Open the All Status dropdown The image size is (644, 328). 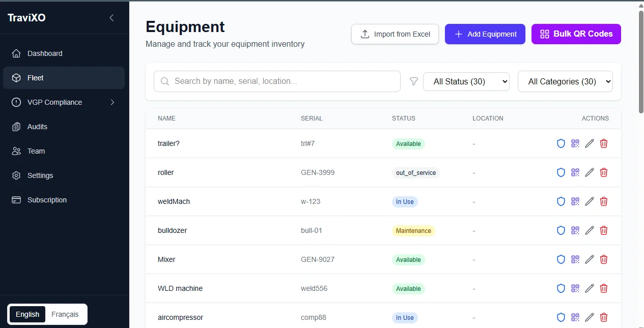pos(466,81)
